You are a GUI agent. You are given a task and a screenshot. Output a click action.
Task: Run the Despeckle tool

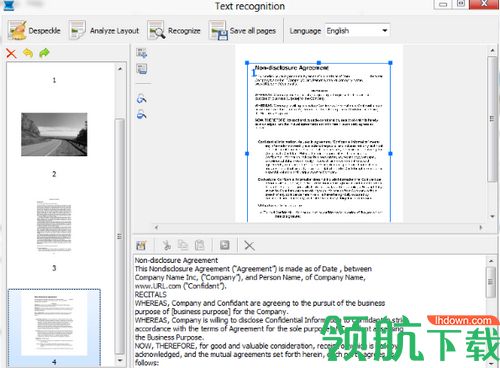34,31
